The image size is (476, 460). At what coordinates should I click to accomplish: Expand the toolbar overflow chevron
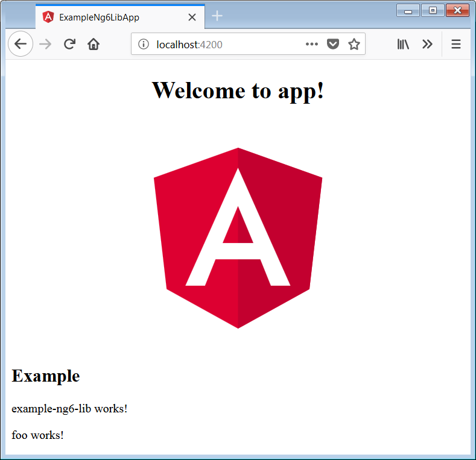427,44
